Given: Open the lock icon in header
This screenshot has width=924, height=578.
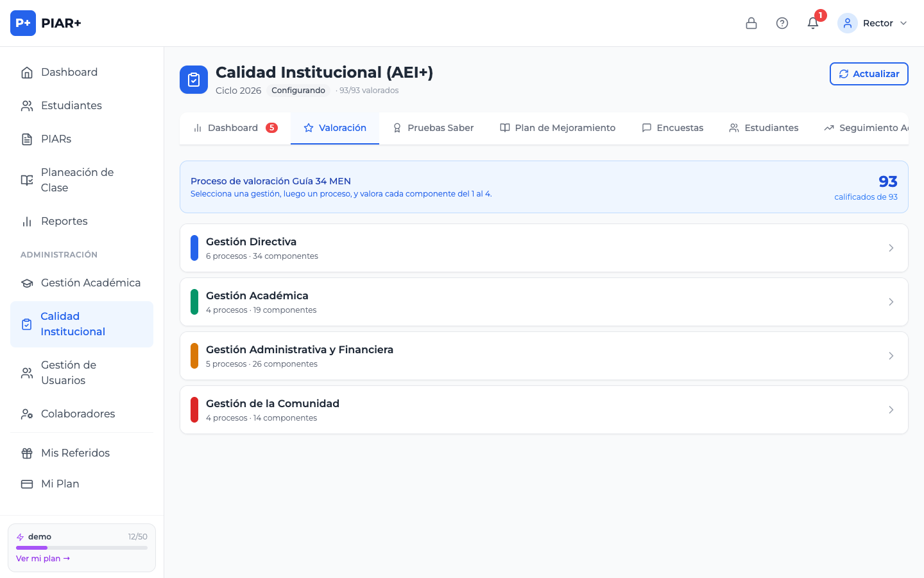Looking at the screenshot, I should [x=751, y=23].
